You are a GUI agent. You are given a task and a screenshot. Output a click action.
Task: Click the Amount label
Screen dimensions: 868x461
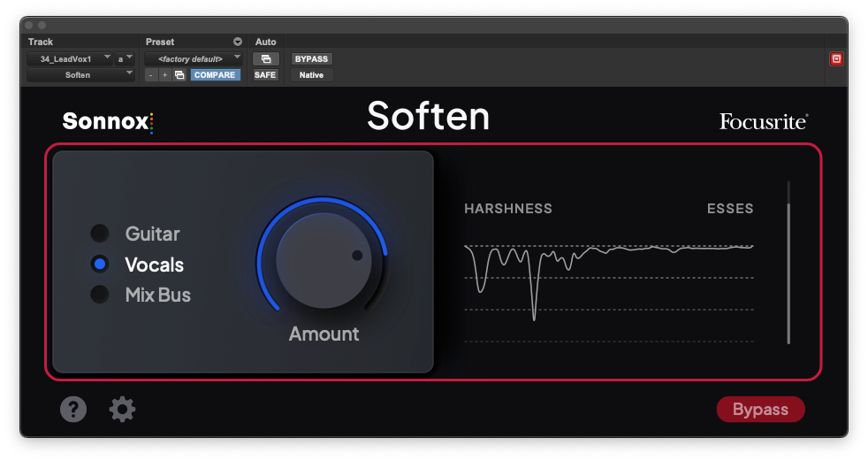pyautogui.click(x=324, y=334)
